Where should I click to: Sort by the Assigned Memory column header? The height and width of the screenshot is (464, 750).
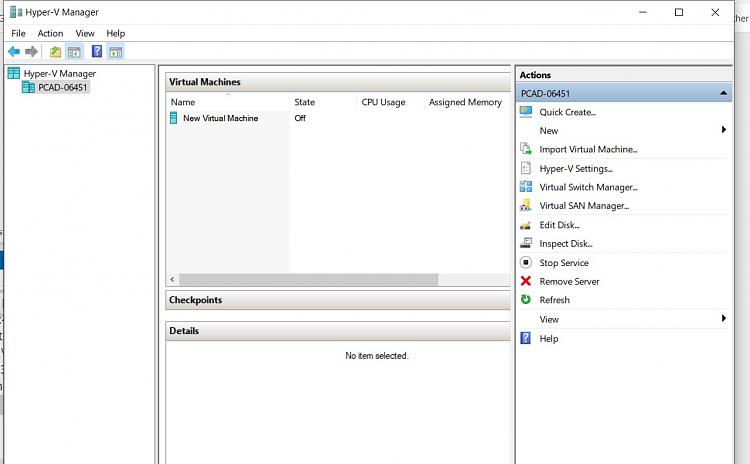pyautogui.click(x=467, y=102)
